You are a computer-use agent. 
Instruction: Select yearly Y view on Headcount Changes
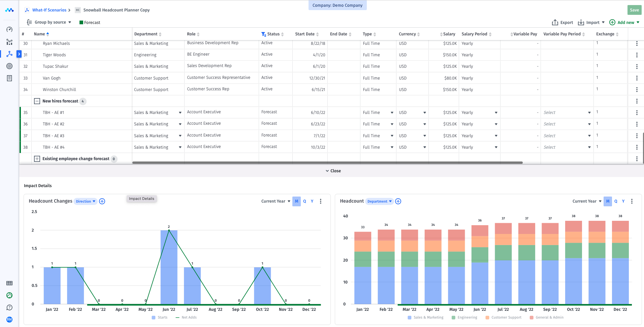click(312, 201)
